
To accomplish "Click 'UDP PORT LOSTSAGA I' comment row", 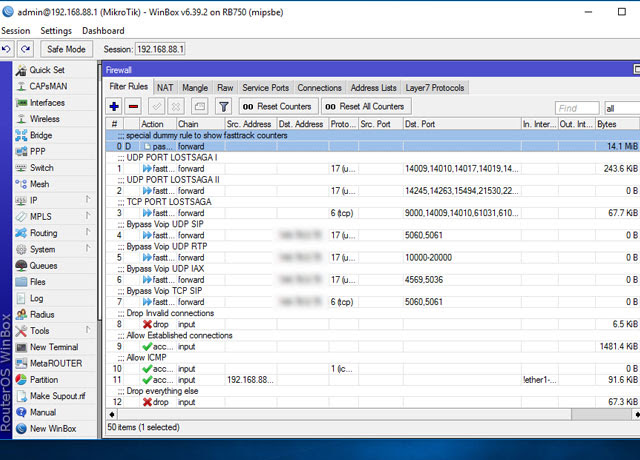I will 373,158.
